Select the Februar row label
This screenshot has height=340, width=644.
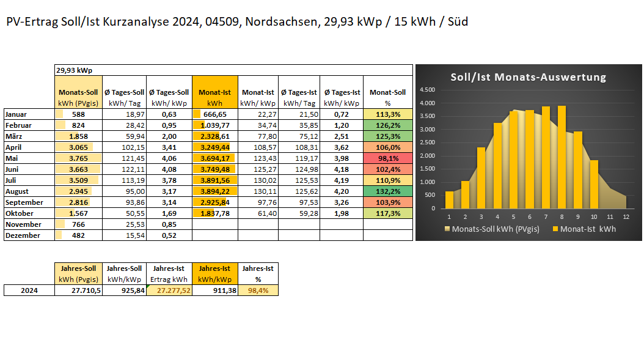(x=29, y=125)
